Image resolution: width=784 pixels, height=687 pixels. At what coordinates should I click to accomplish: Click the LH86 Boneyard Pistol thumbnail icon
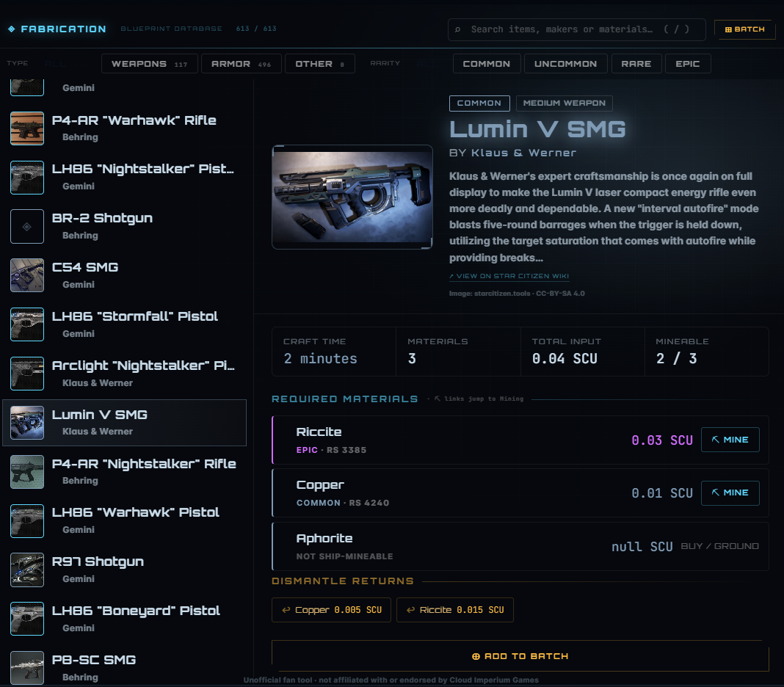pyautogui.click(x=27, y=619)
